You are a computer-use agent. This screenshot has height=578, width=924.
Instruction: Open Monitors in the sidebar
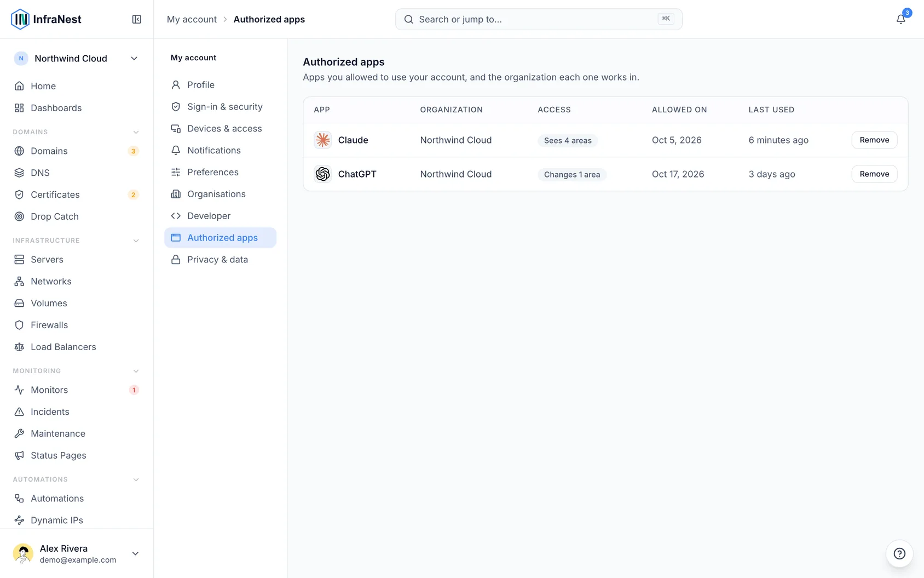77,390
